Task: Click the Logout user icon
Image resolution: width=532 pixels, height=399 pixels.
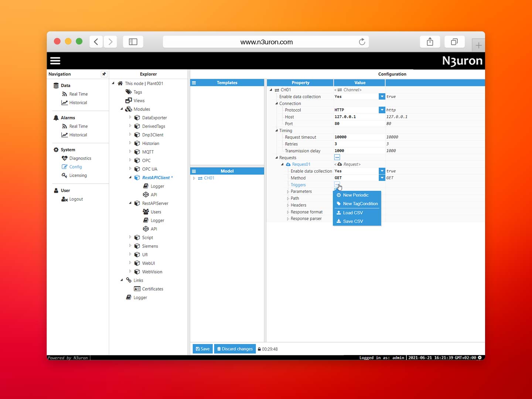Action: (65, 199)
